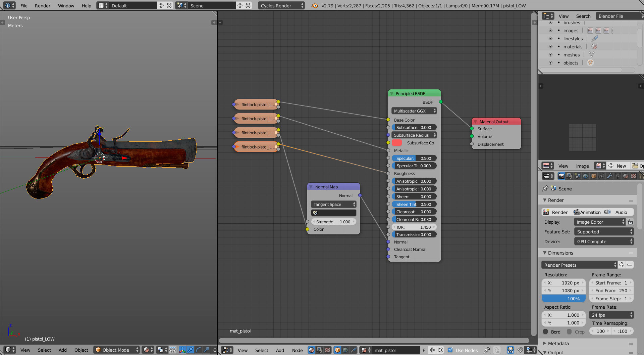Click the node snapping magnet icon
Screen dimensions: 644x355
[x=520, y=350]
